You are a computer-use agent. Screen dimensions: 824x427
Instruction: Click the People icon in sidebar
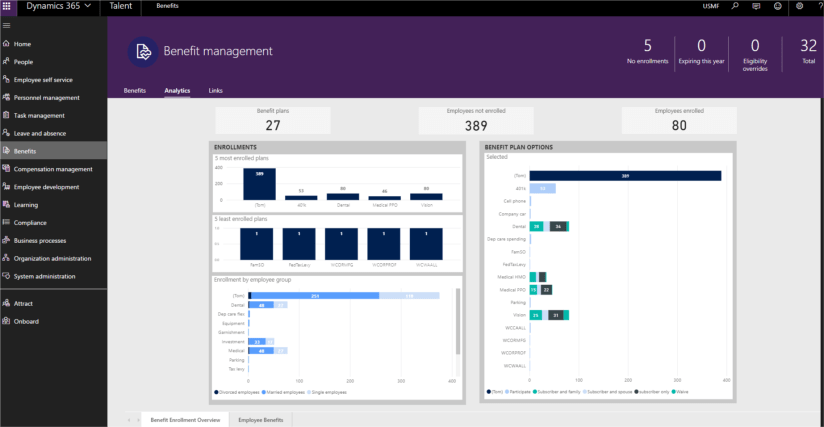tap(6, 61)
